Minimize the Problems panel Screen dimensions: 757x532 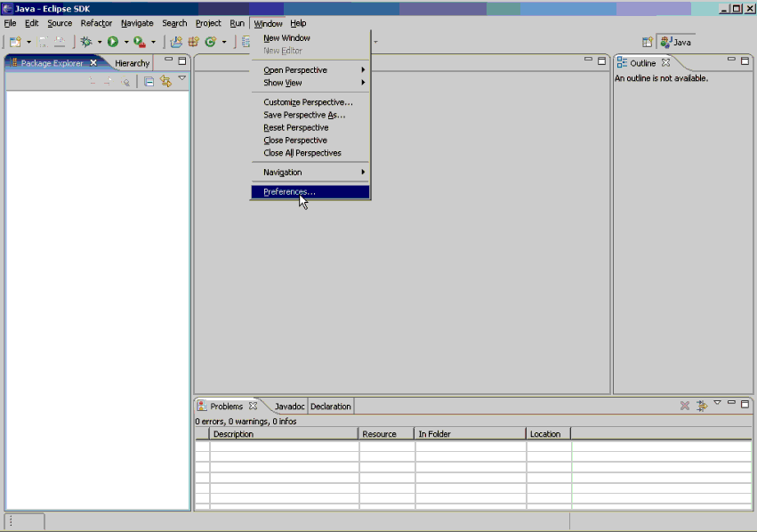click(731, 402)
